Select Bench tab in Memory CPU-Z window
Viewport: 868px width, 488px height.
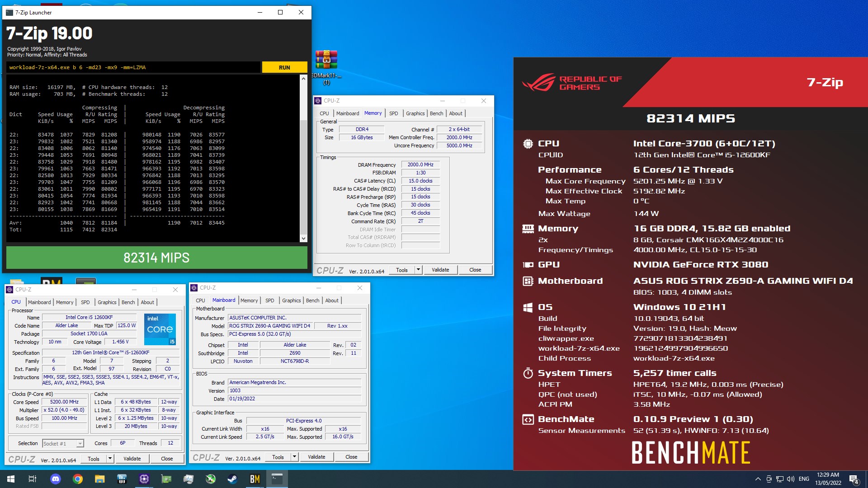click(x=436, y=113)
